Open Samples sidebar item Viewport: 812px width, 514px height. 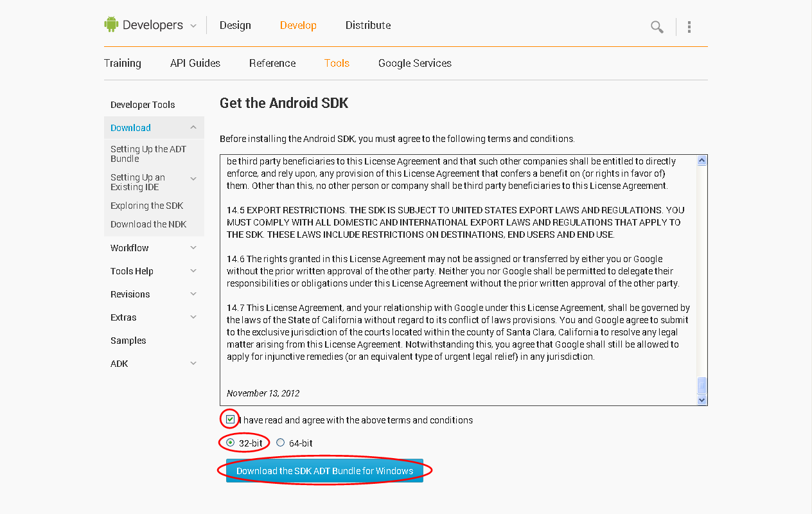pyautogui.click(x=128, y=341)
